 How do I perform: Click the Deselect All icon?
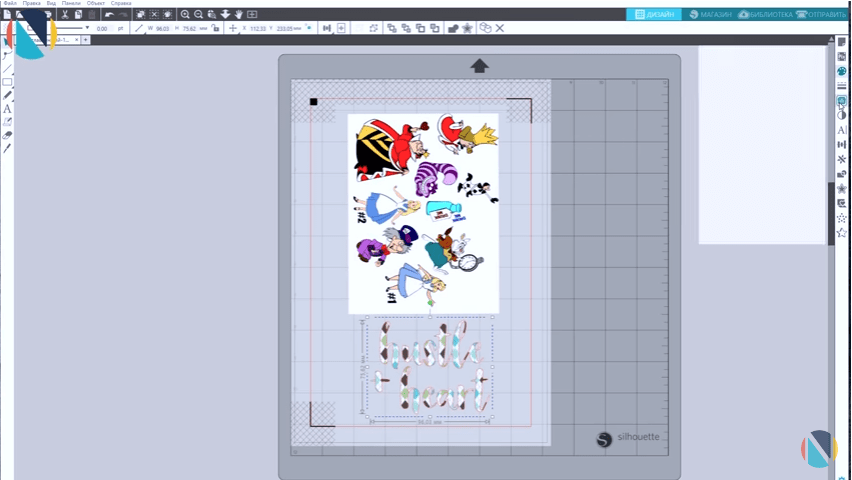click(x=154, y=15)
